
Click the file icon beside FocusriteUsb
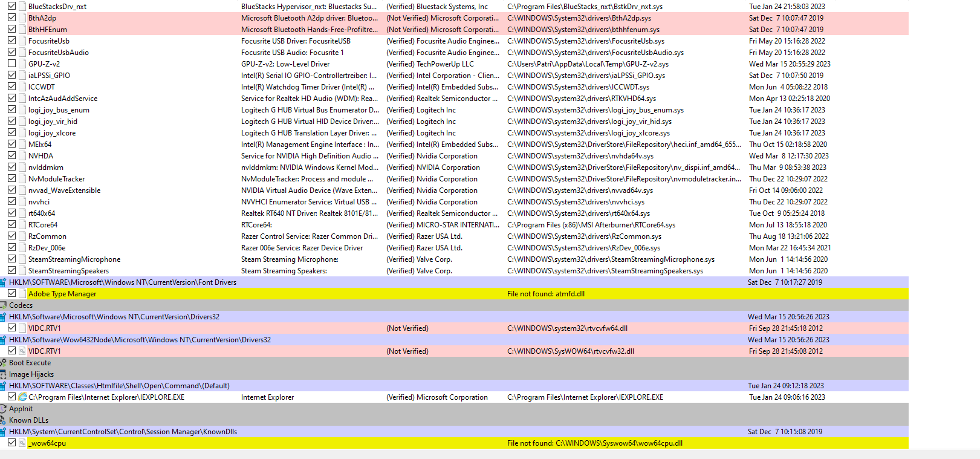coord(22,41)
